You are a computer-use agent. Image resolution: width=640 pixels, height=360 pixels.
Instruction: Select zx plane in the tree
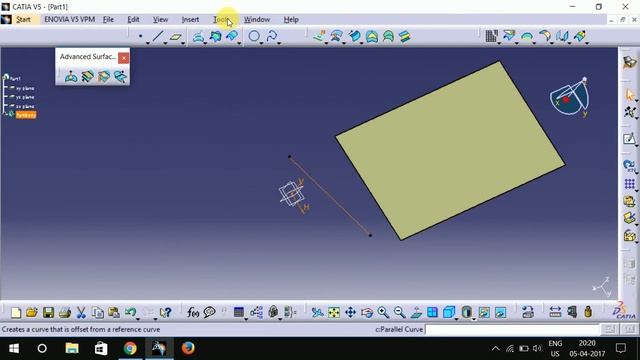pos(25,106)
